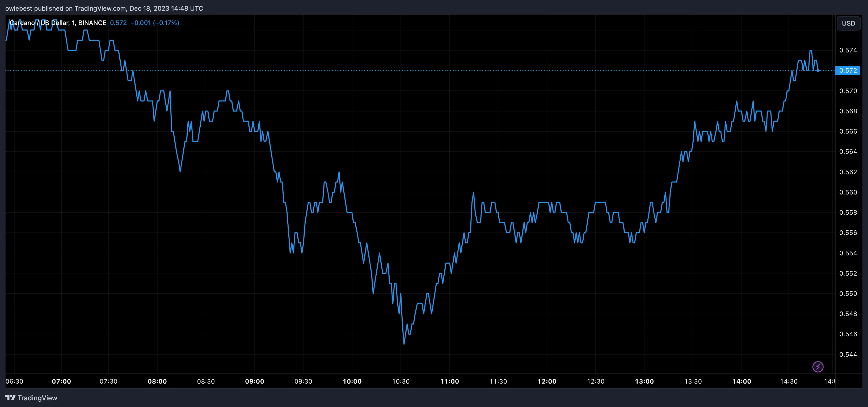Toggle the dotted current-price line
The height and width of the screenshot is (407, 868).
click(x=404, y=70)
